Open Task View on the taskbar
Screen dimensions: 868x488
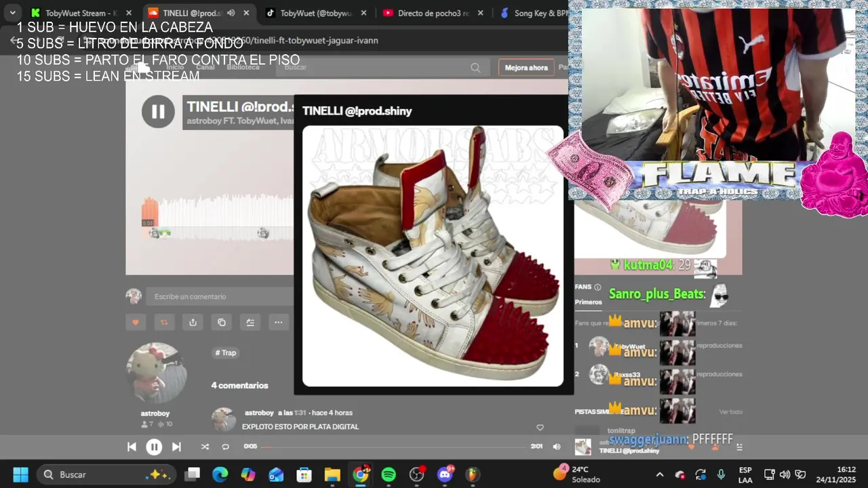coord(193,474)
